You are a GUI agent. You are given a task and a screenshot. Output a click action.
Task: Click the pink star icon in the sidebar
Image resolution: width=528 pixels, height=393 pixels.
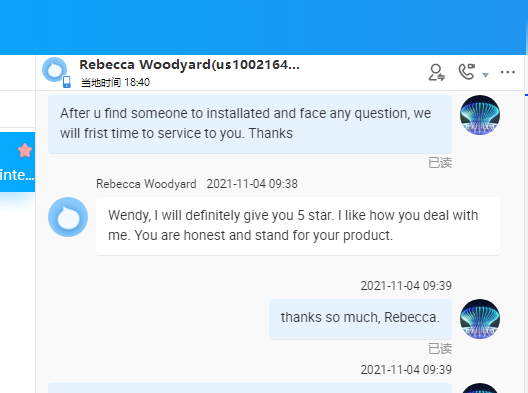tap(25, 150)
